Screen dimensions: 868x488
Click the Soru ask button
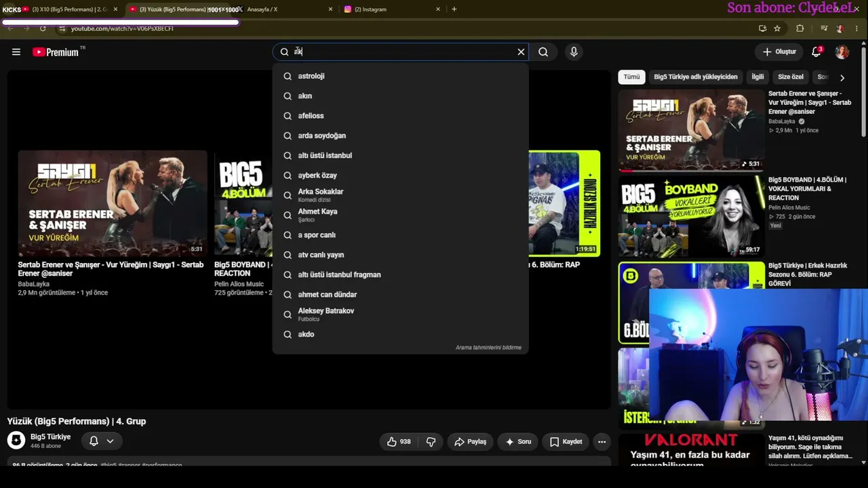tap(518, 442)
